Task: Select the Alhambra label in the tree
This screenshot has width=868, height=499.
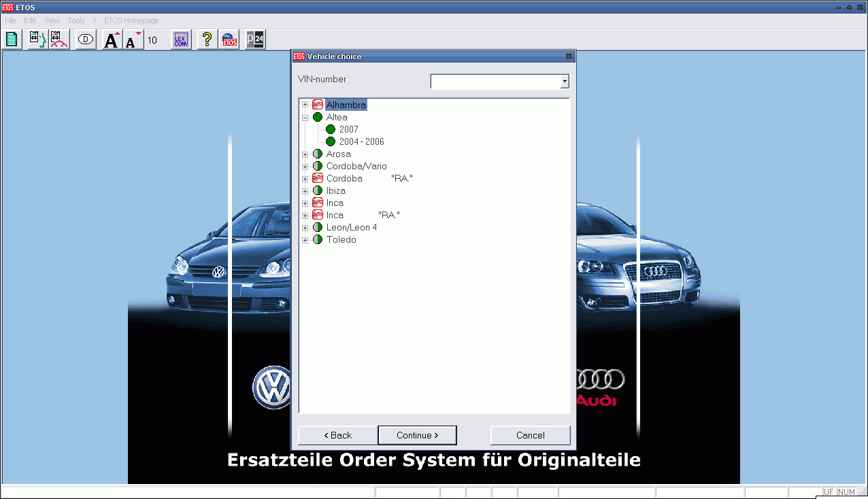Action: pos(346,105)
